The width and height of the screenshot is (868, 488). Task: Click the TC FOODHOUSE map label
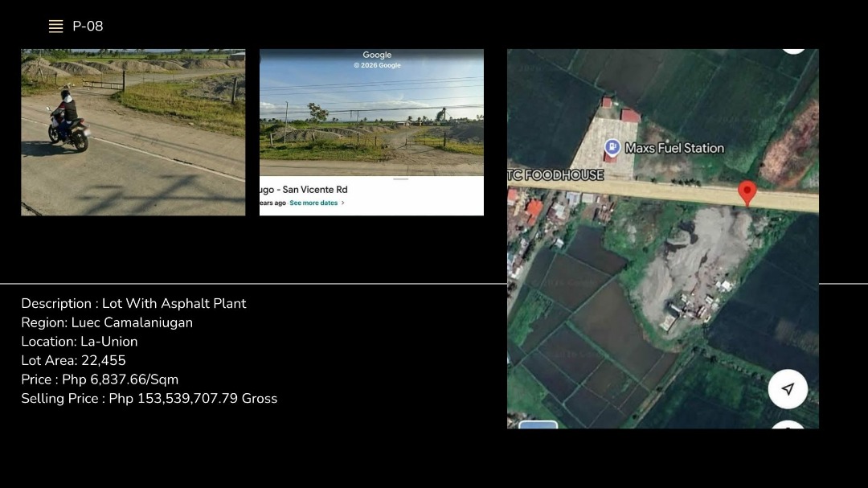[555, 175]
